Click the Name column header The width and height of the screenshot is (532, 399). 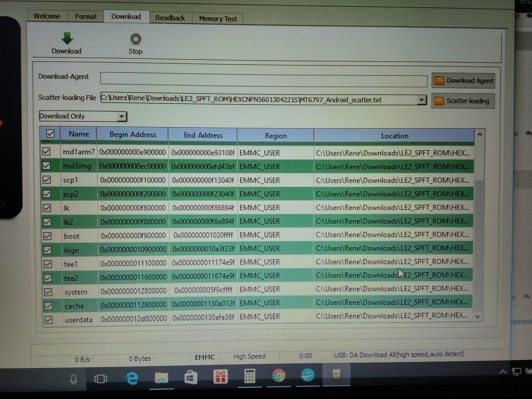(x=79, y=134)
